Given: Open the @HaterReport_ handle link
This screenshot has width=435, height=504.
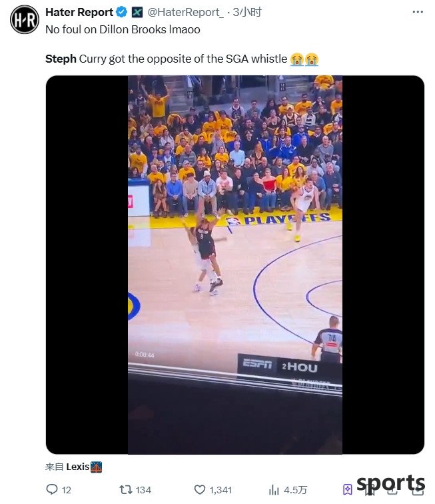Looking at the screenshot, I should (x=185, y=12).
